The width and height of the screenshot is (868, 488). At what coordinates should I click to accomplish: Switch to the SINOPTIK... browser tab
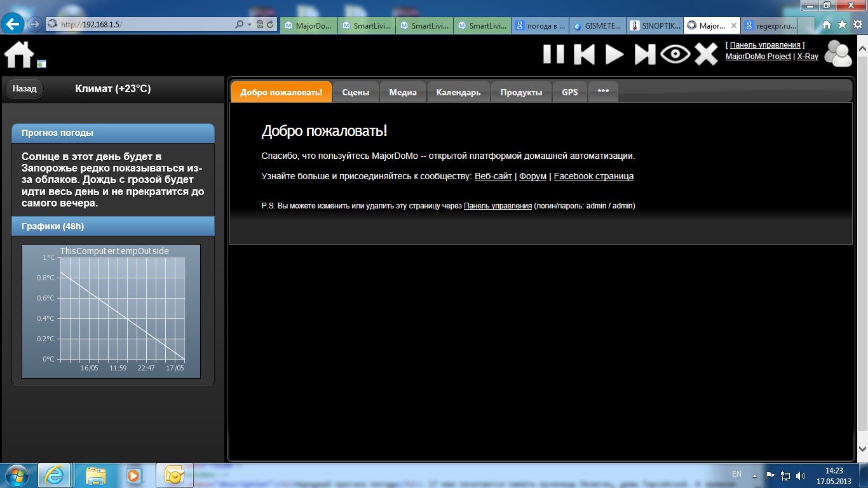pos(654,25)
